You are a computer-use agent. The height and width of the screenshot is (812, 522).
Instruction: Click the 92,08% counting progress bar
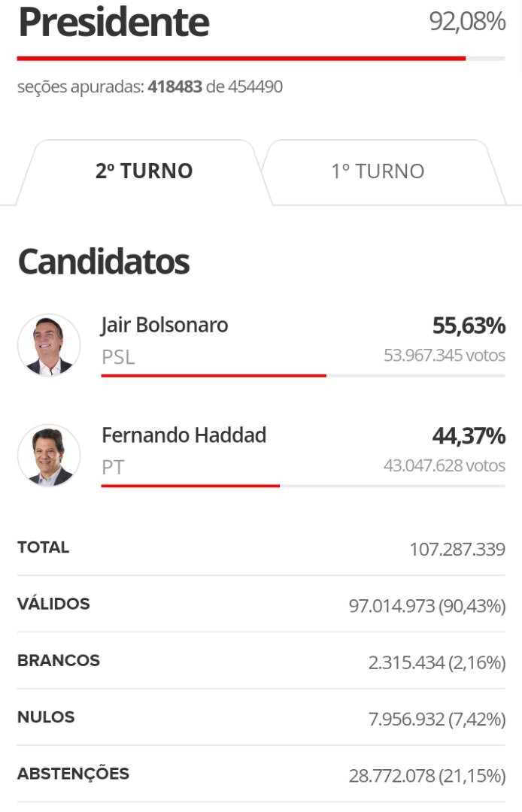pos(260,58)
